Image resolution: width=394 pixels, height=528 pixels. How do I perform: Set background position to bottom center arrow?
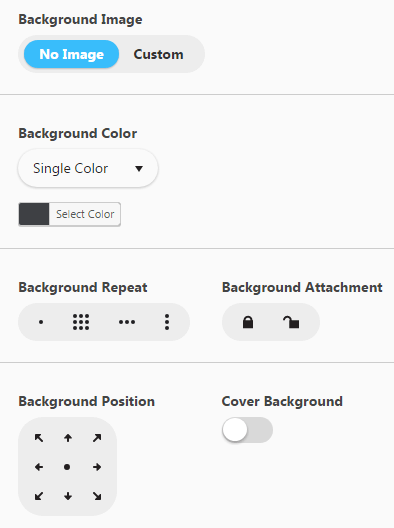pyautogui.click(x=68, y=496)
